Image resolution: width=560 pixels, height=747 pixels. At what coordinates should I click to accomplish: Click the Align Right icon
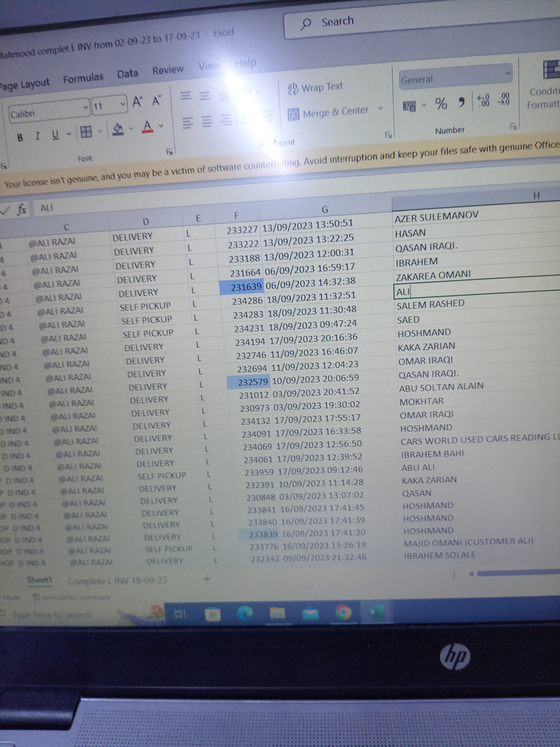226,120
